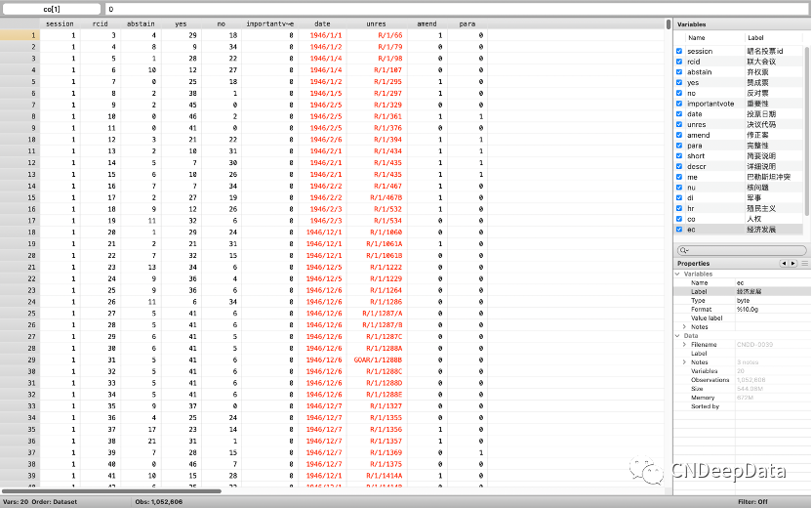Click the Sorted by property row

[x=742, y=406]
